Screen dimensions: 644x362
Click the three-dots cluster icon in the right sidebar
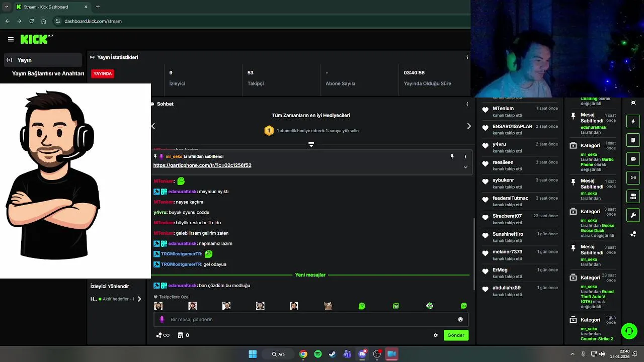point(633,234)
